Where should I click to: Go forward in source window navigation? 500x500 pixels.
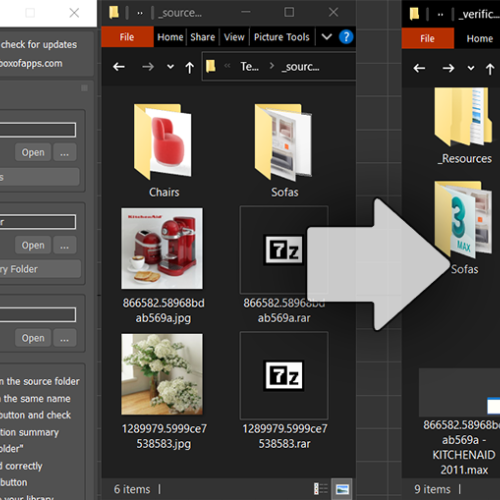(x=148, y=67)
